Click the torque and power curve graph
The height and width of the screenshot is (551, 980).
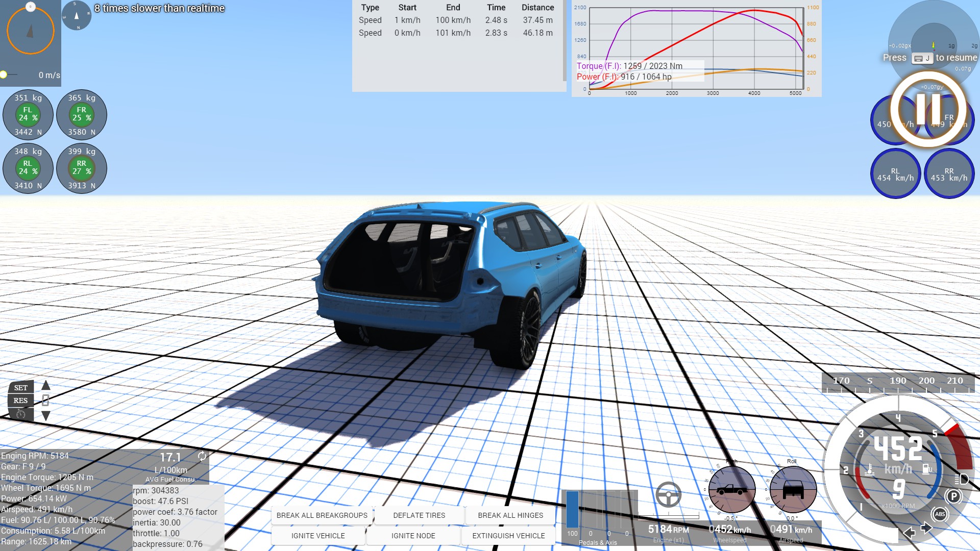pos(696,49)
